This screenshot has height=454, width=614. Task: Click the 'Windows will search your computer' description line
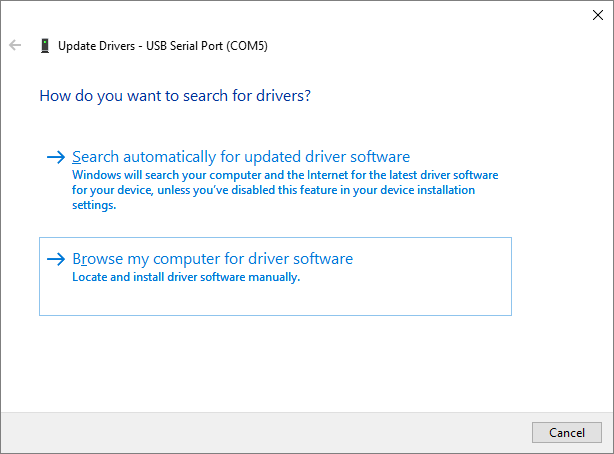[x=285, y=174]
